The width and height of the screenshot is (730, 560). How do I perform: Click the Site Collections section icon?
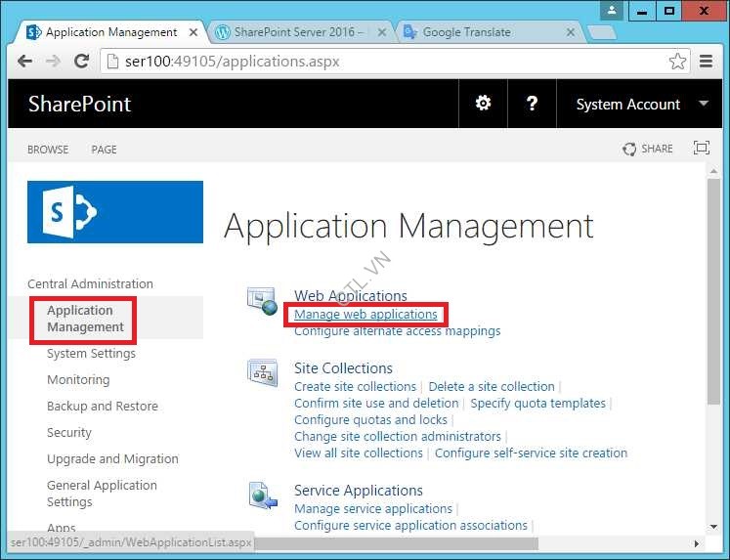263,372
